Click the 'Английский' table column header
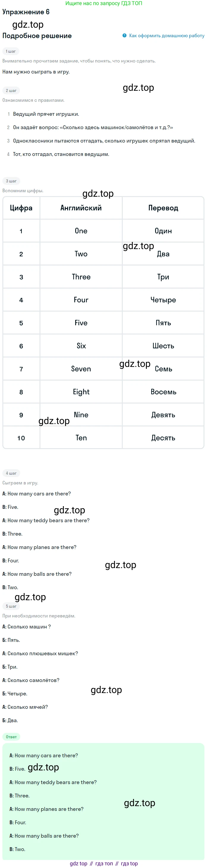 click(x=81, y=208)
